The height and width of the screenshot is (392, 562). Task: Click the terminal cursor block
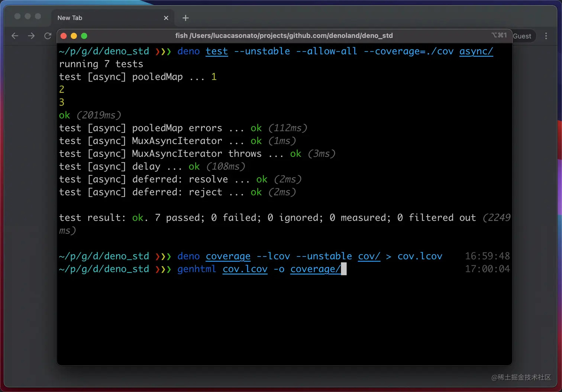click(344, 269)
